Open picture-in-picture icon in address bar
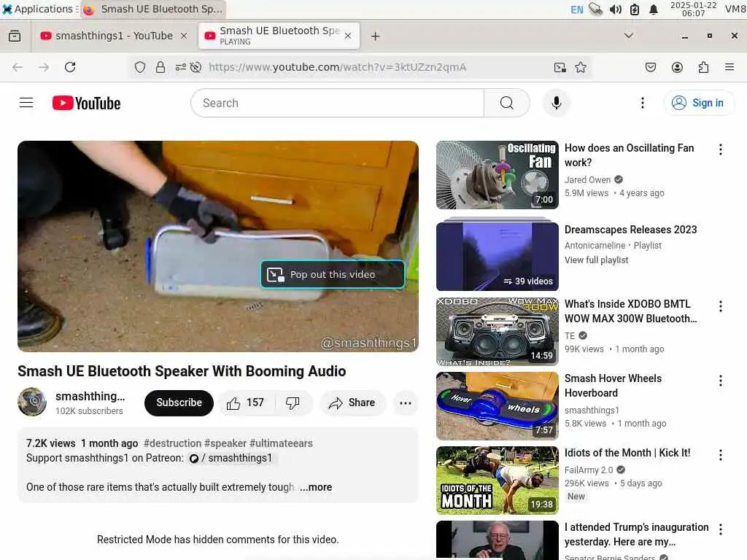 (560, 67)
